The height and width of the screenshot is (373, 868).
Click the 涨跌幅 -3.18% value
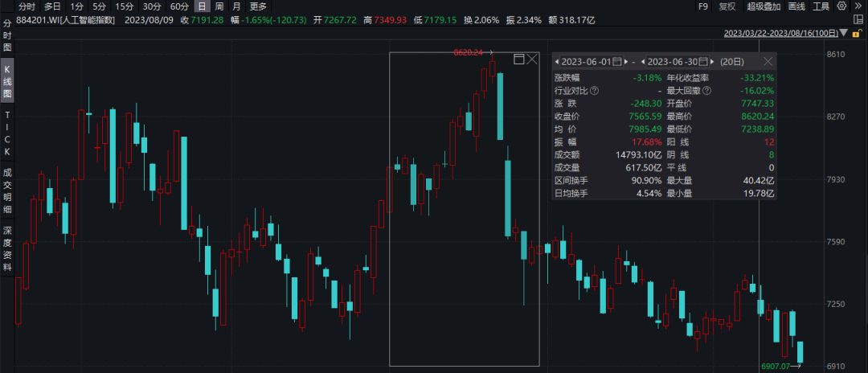click(x=647, y=77)
